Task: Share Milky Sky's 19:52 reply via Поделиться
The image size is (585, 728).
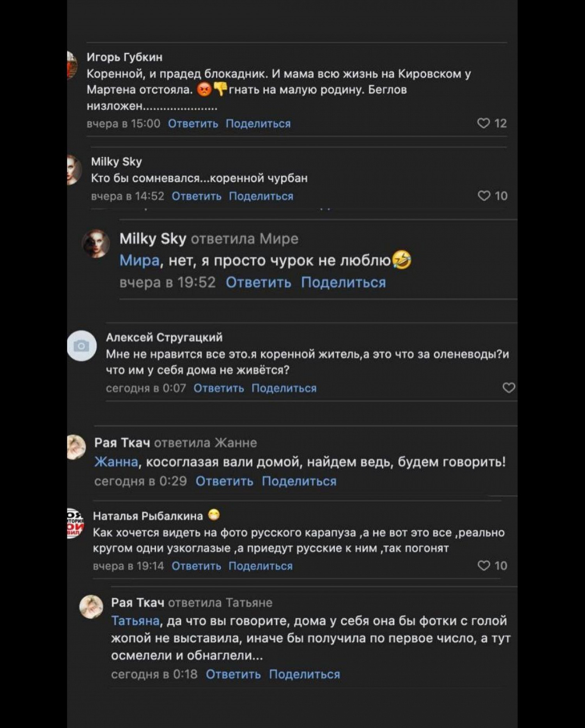Action: [x=343, y=282]
